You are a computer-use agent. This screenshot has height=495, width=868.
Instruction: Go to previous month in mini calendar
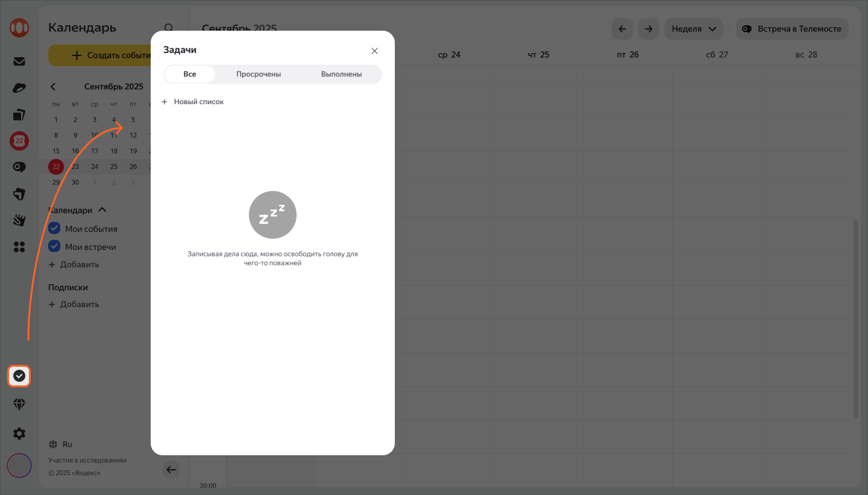click(53, 87)
